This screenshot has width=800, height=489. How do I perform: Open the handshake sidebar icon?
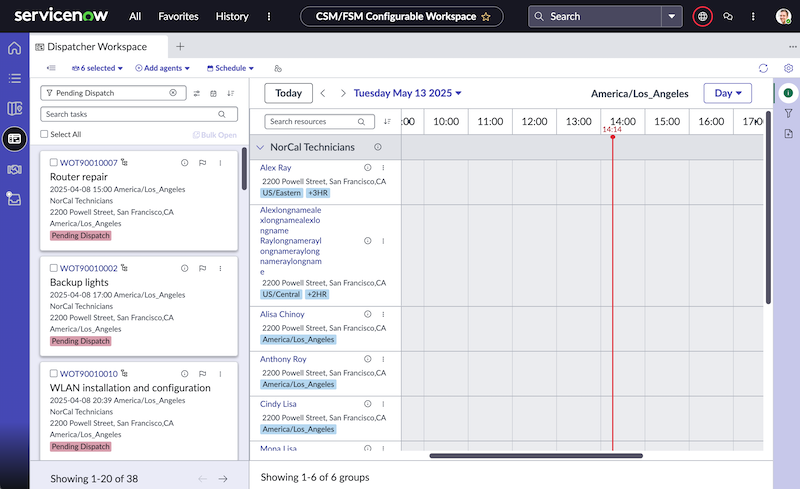14,169
